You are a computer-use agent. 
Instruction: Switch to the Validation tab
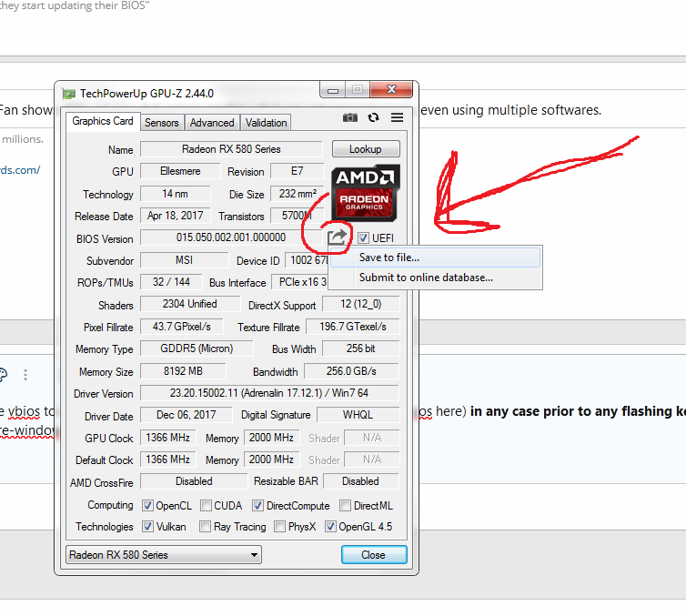click(266, 123)
